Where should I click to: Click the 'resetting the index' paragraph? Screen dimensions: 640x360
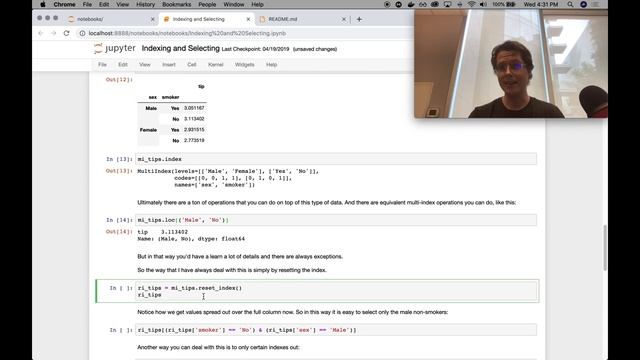232,270
